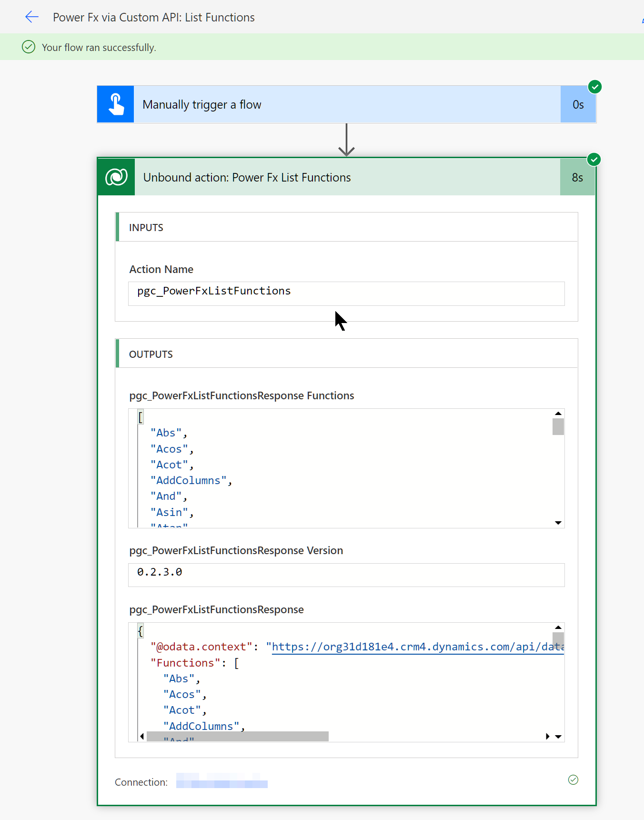Click the flow title Power Fx via Custom API
Viewport: 644px width, 820px height.
coord(154,17)
